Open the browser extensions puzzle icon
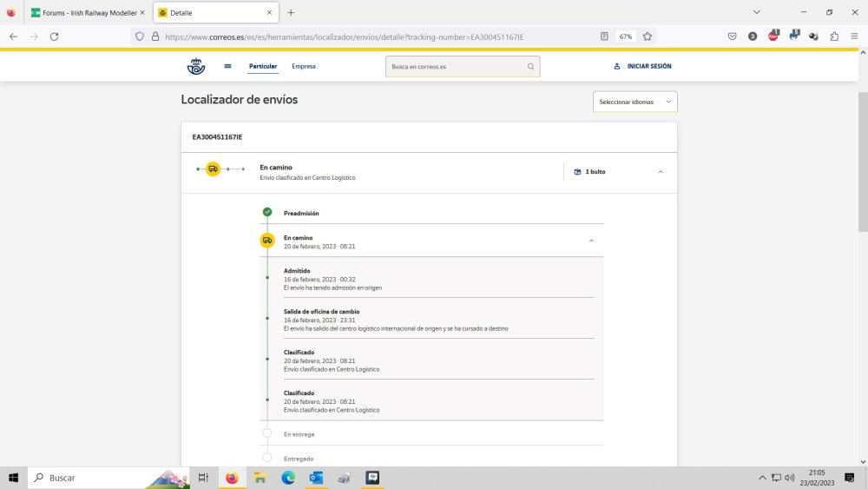The image size is (868, 489). point(834,36)
